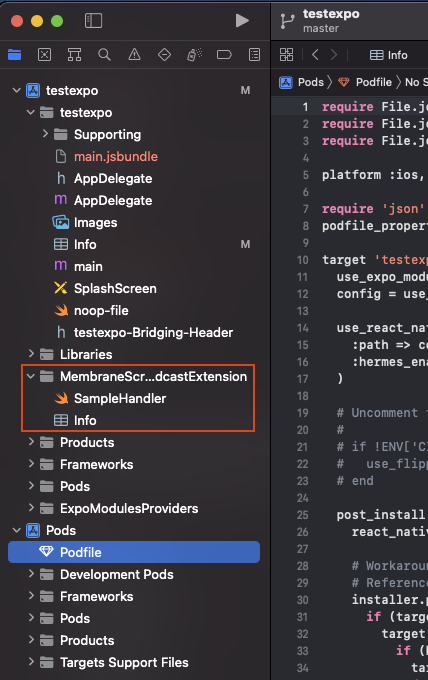Select main.jsbundle file

[x=116, y=157]
